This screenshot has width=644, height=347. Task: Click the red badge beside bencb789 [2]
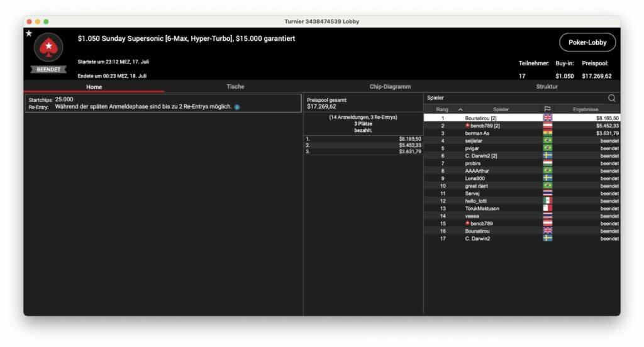click(467, 125)
